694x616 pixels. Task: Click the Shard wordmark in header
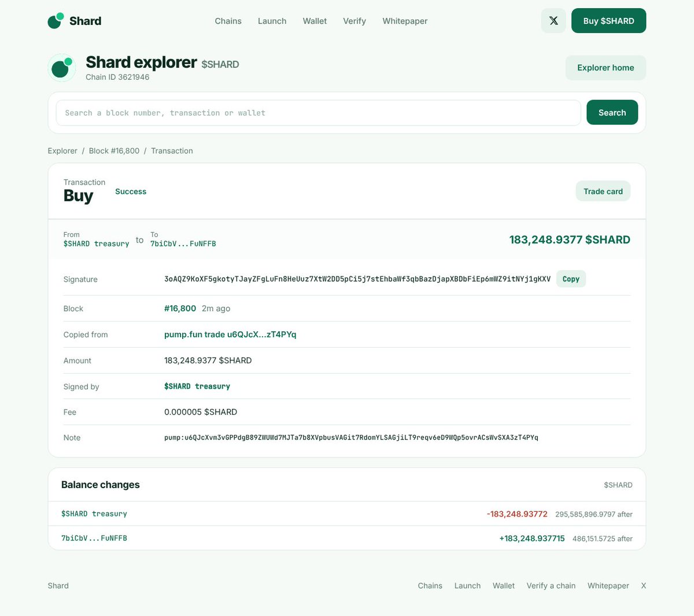(x=85, y=21)
